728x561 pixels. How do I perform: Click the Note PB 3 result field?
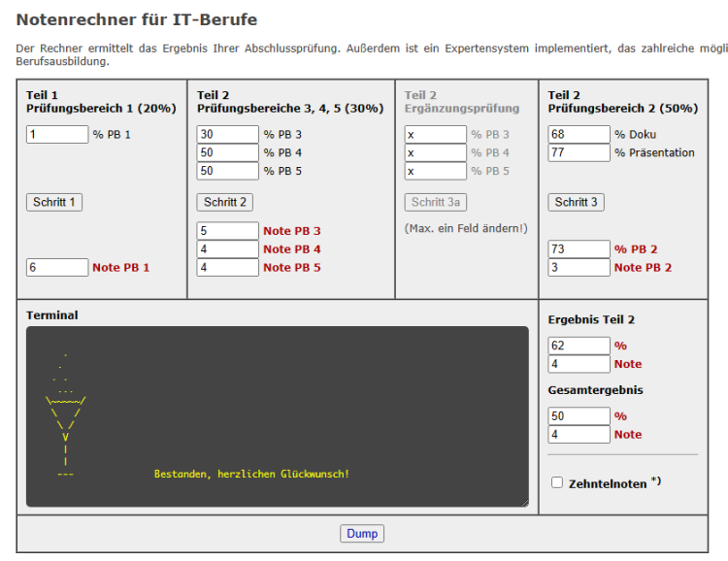[228, 231]
